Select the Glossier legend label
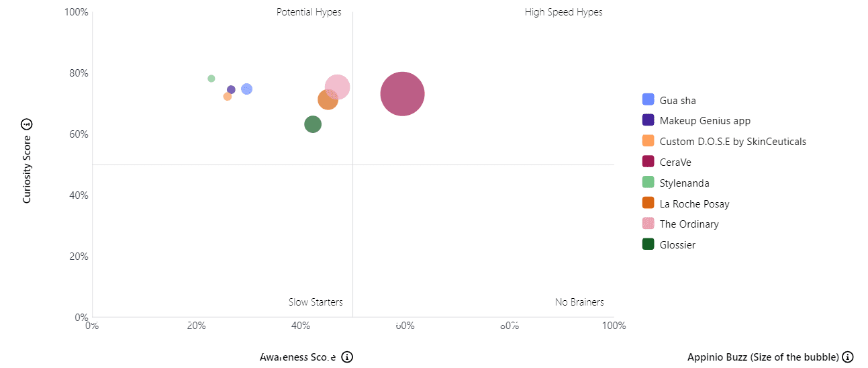868x368 pixels. (678, 245)
